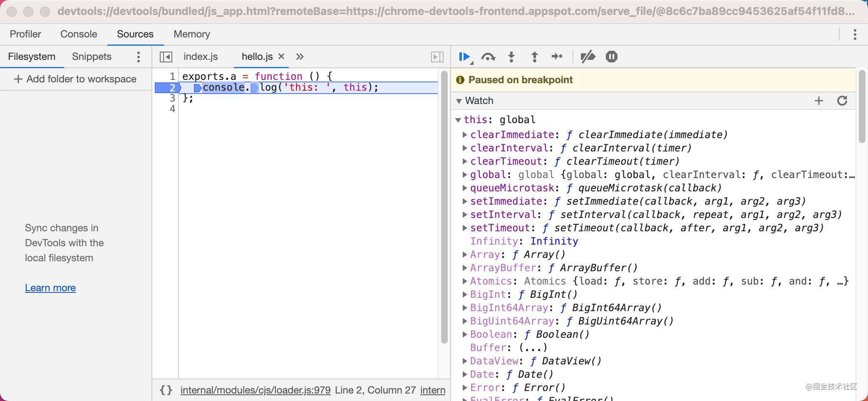Expand the Error property

pos(464,388)
